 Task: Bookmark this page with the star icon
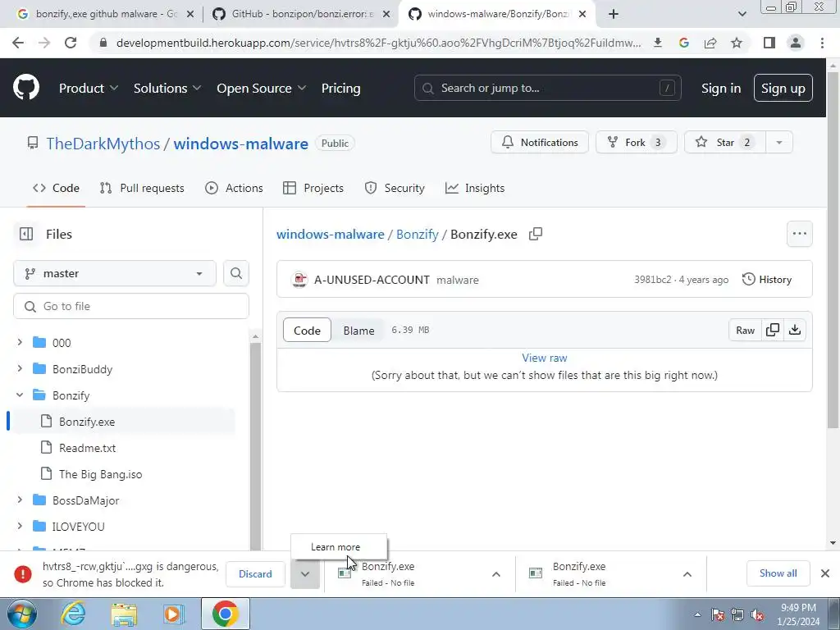tap(737, 43)
